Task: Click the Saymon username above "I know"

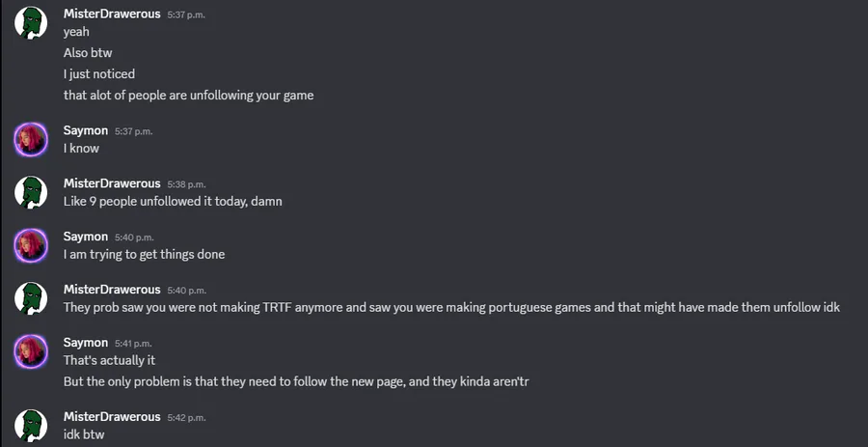Action: pyautogui.click(x=86, y=130)
